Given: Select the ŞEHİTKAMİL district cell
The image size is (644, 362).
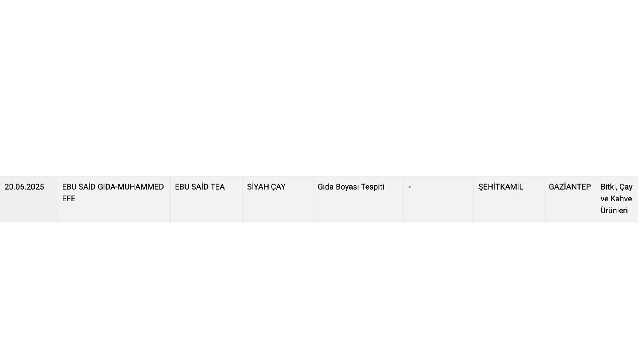Looking at the screenshot, I should (x=509, y=199).
